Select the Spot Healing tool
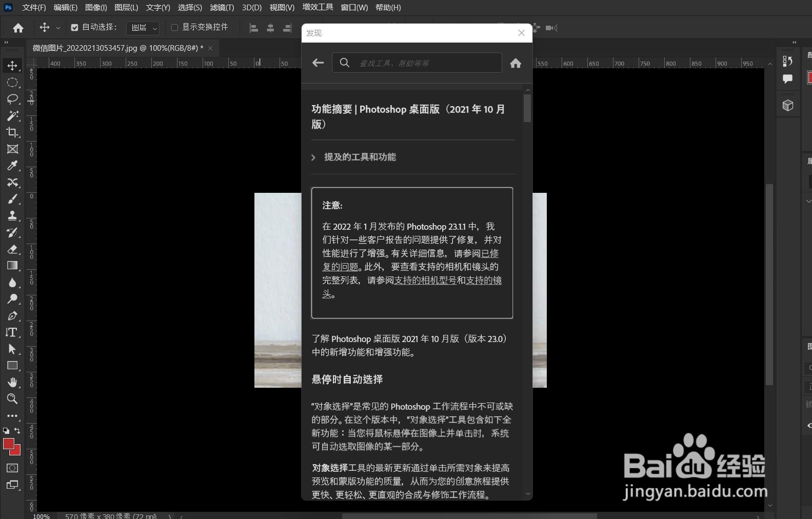The image size is (812, 519). [12, 183]
